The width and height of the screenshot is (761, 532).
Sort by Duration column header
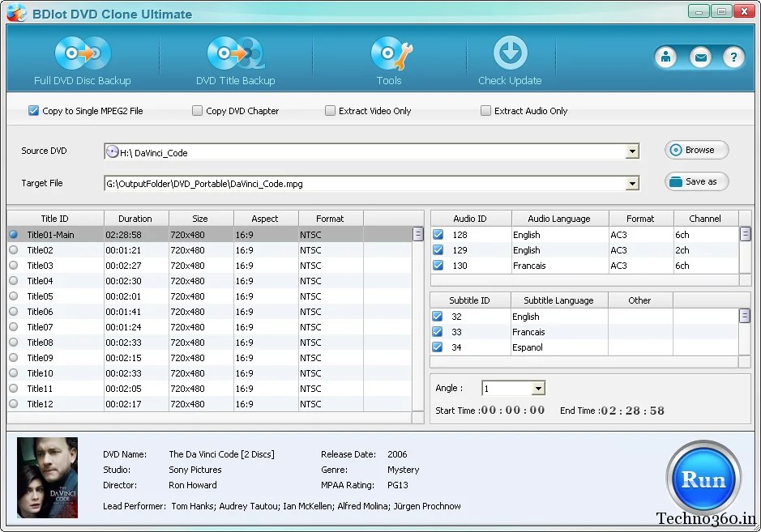tap(135, 219)
